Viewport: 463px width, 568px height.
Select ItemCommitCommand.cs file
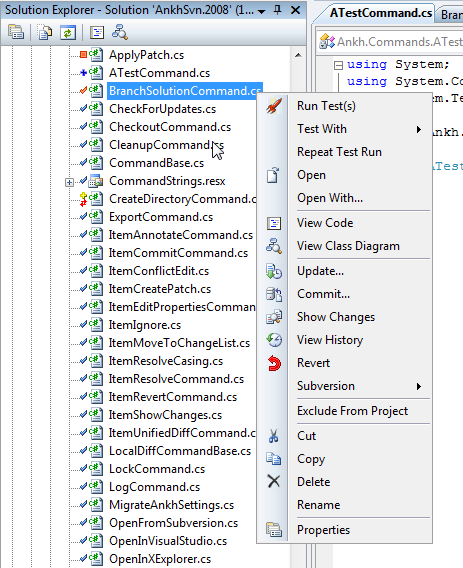(178, 253)
